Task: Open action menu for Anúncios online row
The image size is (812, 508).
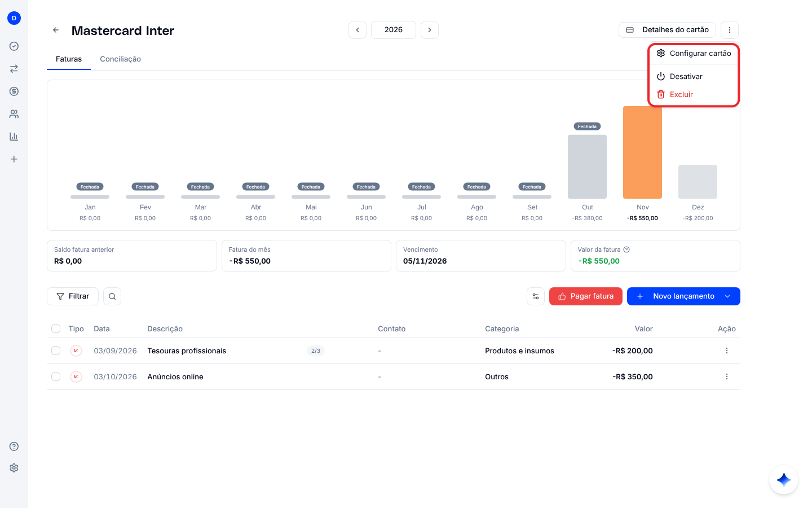Action: point(727,376)
